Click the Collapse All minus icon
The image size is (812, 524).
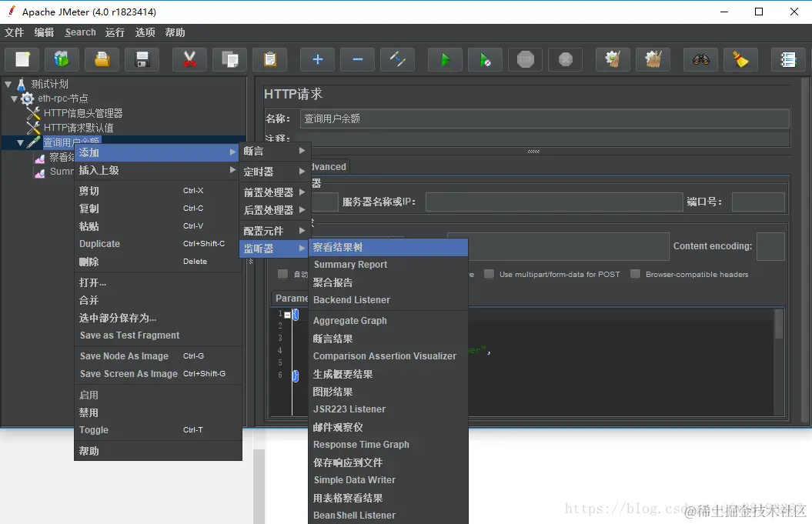point(357,59)
